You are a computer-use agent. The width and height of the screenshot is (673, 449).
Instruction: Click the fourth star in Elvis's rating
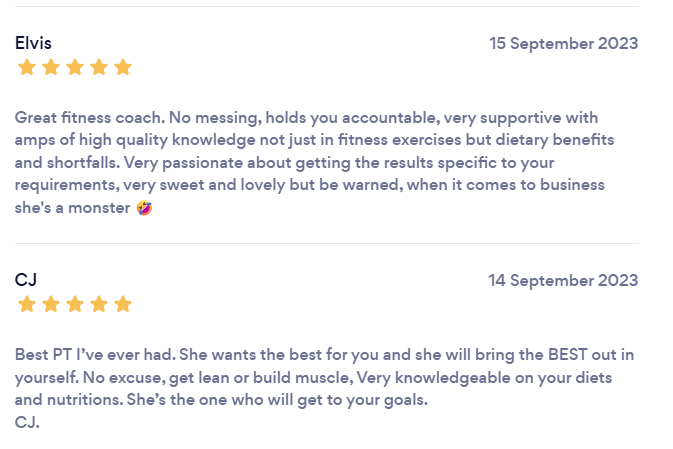(99, 68)
